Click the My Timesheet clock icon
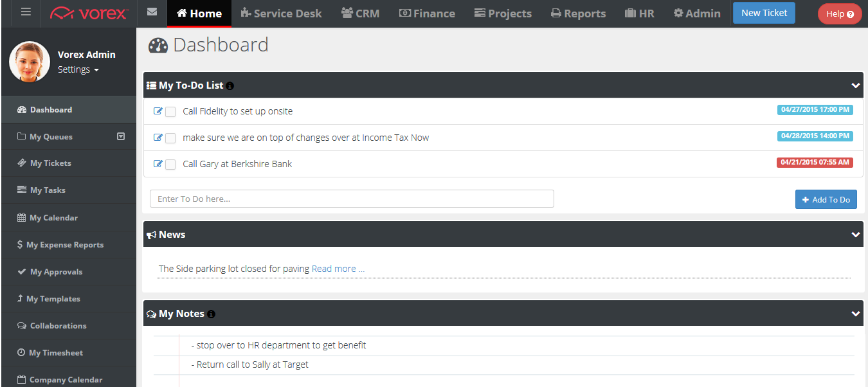Viewport: 868px width, 387px height. tap(21, 353)
